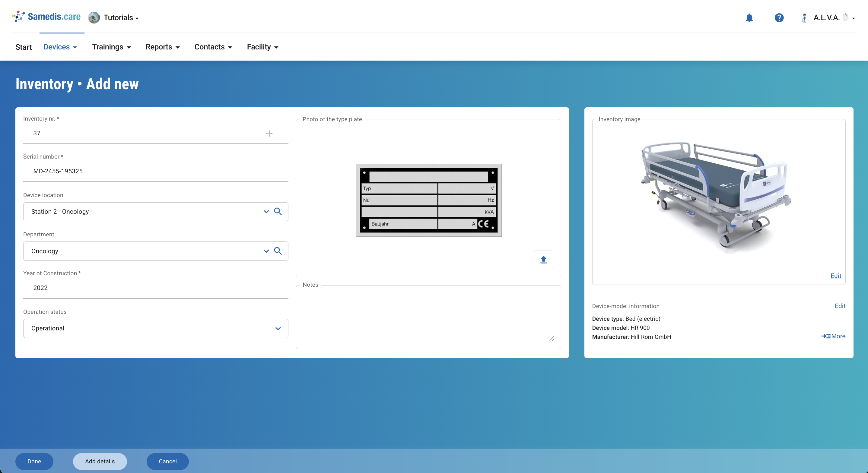This screenshot has height=473, width=868.
Task: Open the Operation status dropdown
Action: 155,328
